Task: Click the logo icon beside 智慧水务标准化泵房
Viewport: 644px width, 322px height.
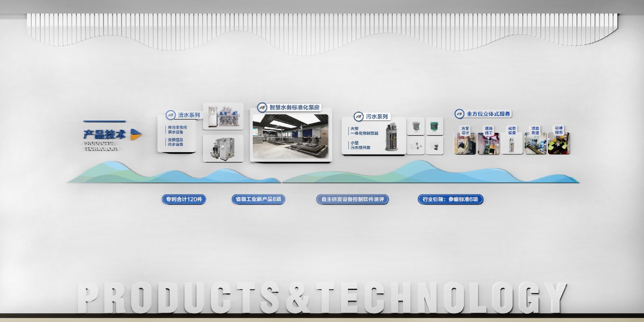Action: pos(262,107)
